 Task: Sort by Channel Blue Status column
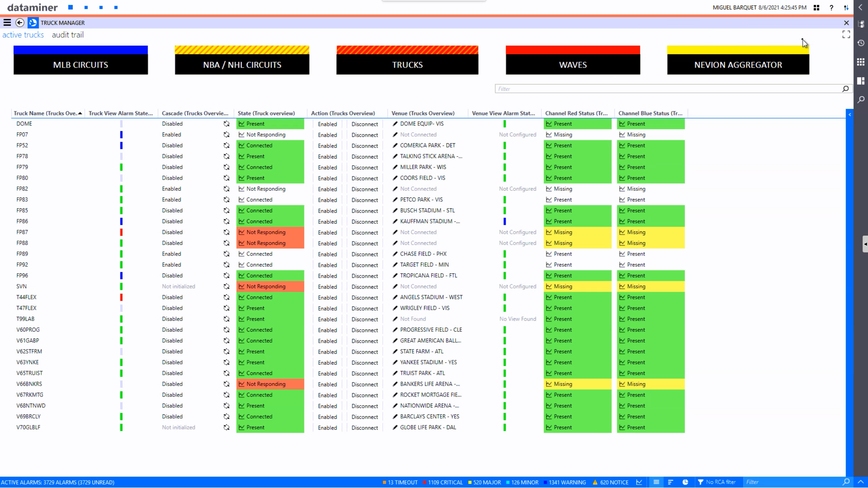click(x=650, y=113)
